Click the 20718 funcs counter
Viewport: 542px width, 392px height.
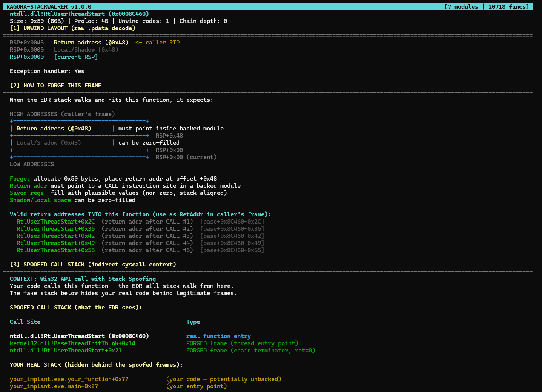click(509, 6)
